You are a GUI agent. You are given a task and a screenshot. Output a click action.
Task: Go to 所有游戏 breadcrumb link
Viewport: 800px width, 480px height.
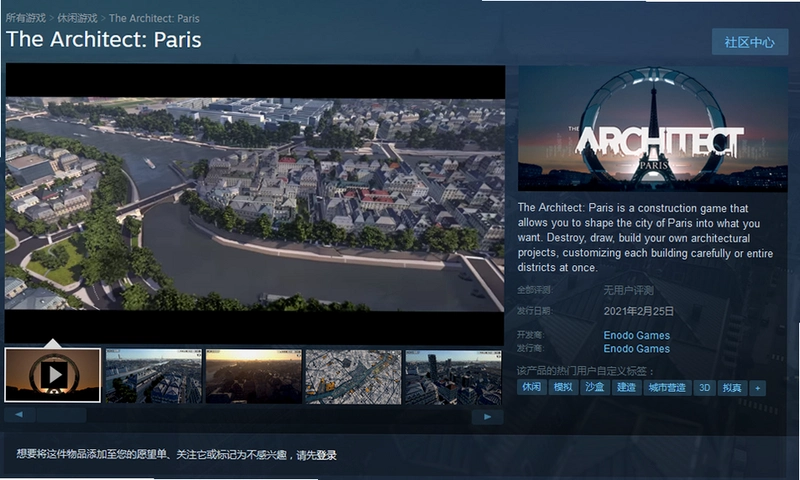point(26,18)
